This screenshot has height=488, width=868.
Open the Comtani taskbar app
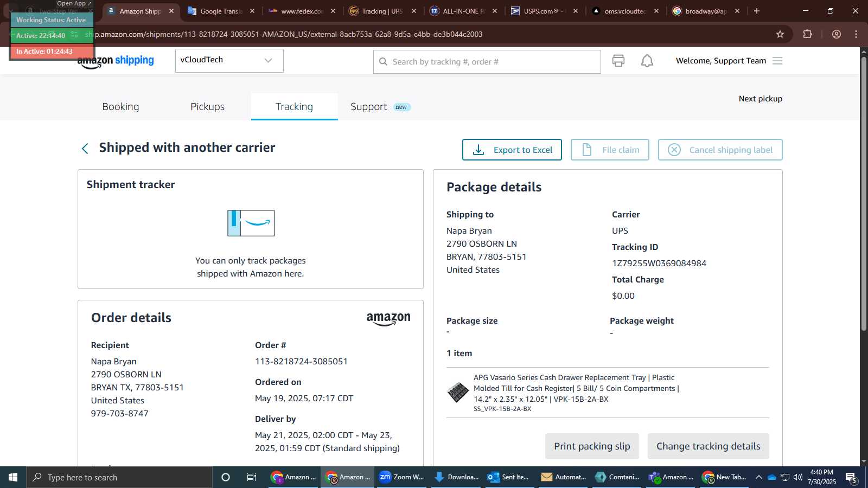click(617, 477)
